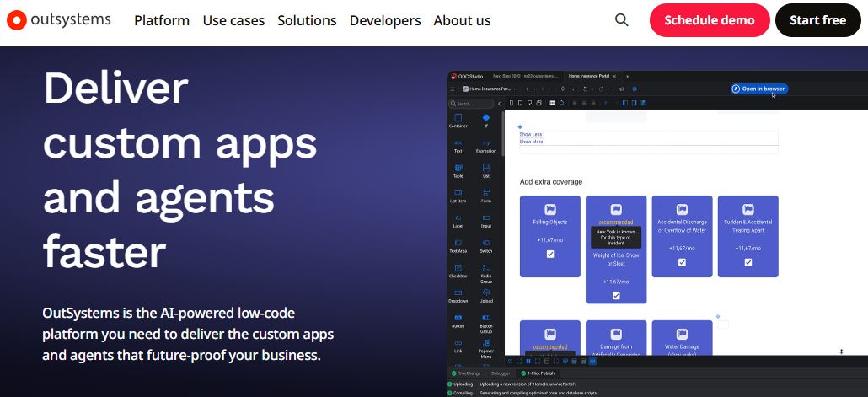The height and width of the screenshot is (397, 868).
Task: Uncheck the Accidental Discharge coverage checkbox
Action: [682, 262]
